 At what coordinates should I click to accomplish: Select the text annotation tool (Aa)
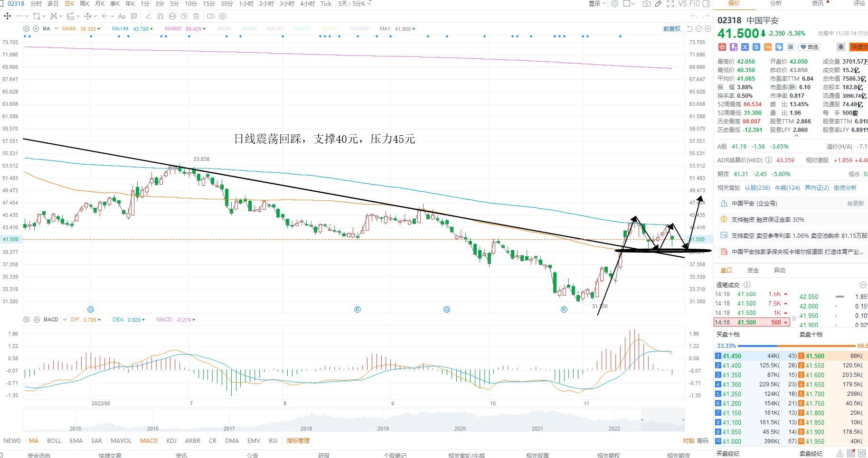coord(122,16)
